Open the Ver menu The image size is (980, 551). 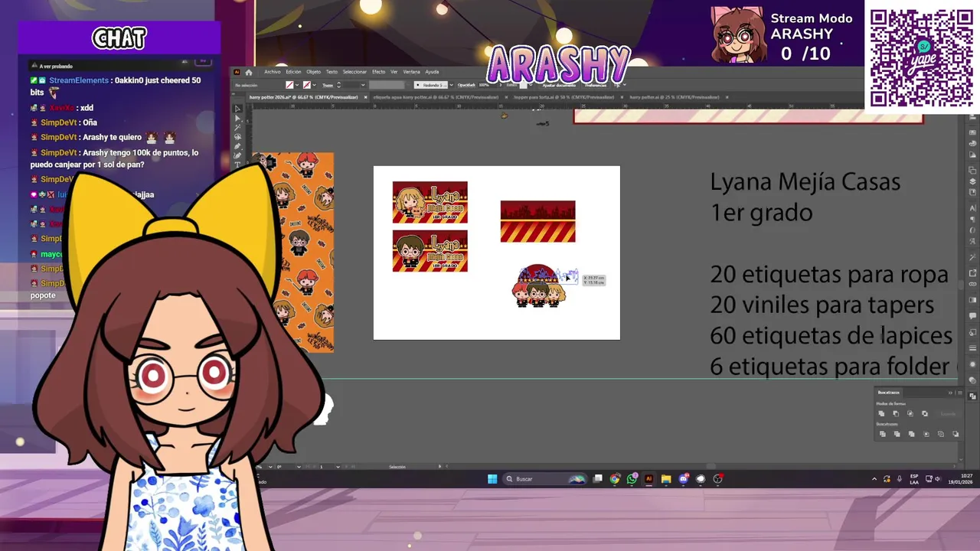394,72
